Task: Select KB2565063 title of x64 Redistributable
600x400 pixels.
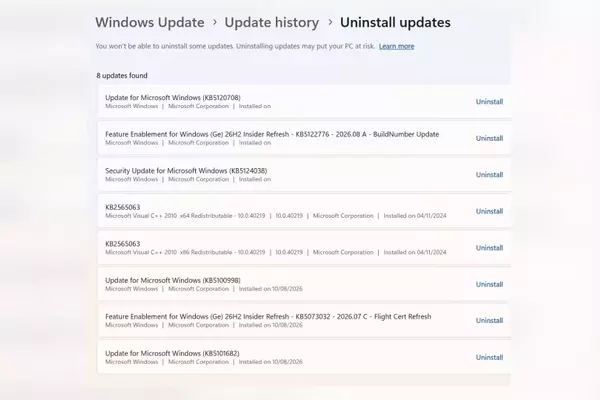Action: (x=122, y=207)
